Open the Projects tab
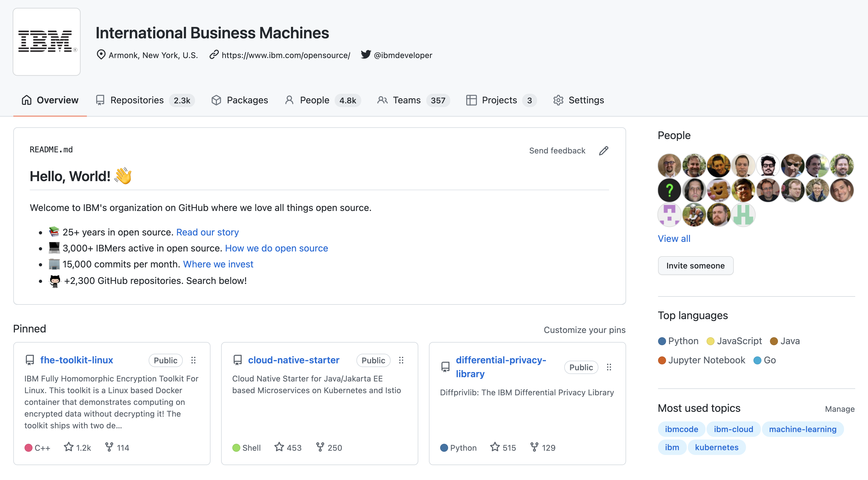 point(501,100)
